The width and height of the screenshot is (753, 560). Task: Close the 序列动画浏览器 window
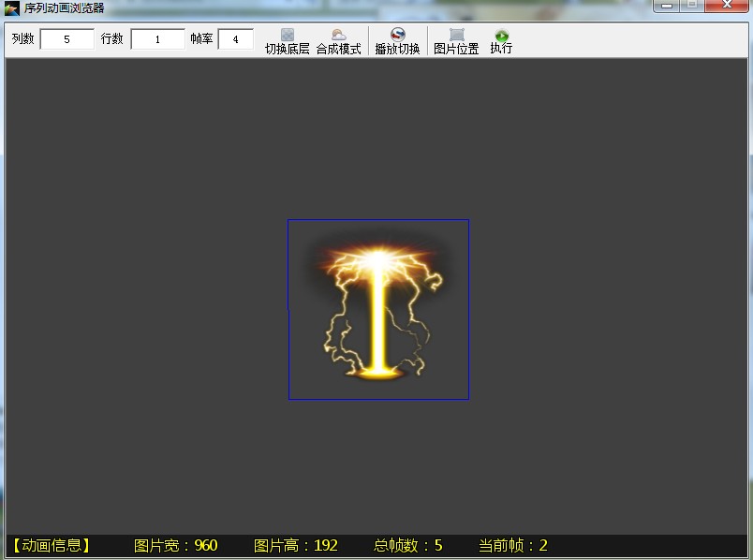pos(727,6)
